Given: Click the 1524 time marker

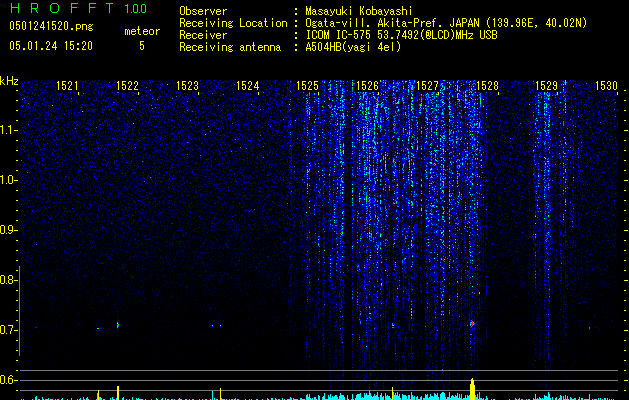Looking at the screenshot, I should point(248,85).
